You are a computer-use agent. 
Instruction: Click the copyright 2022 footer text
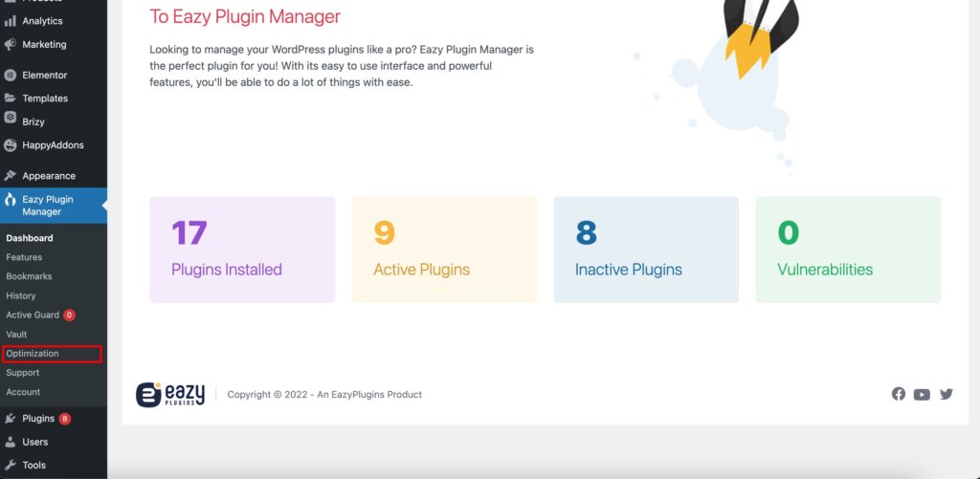pos(324,395)
